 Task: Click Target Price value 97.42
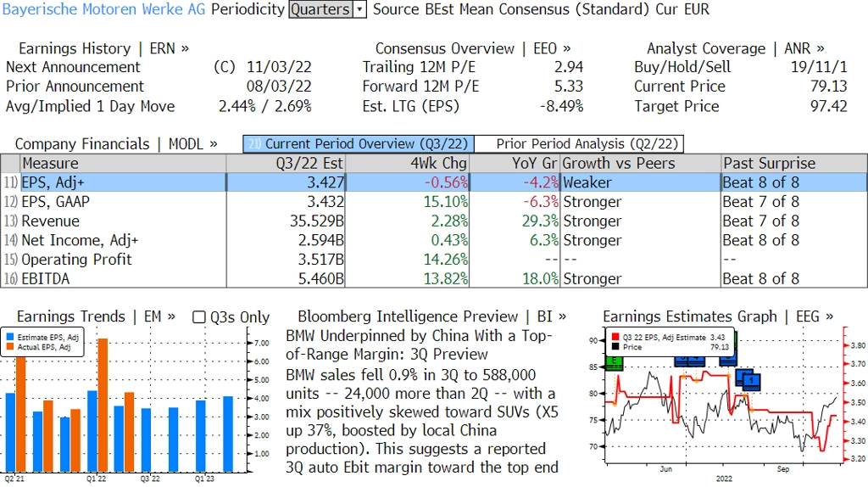click(x=829, y=106)
